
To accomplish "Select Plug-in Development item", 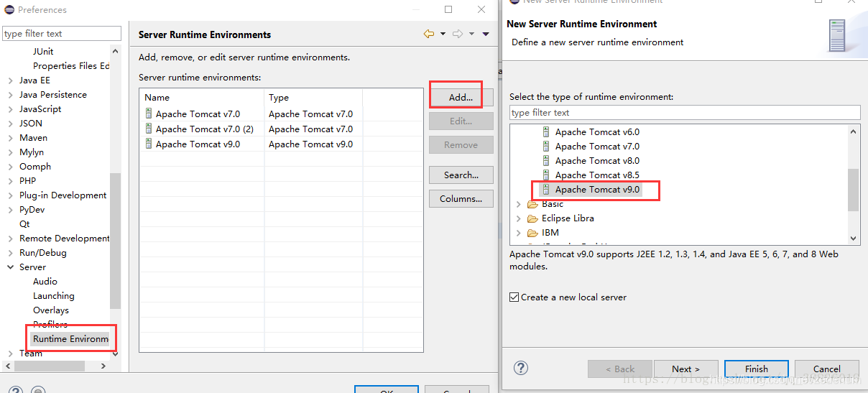I will 63,195.
